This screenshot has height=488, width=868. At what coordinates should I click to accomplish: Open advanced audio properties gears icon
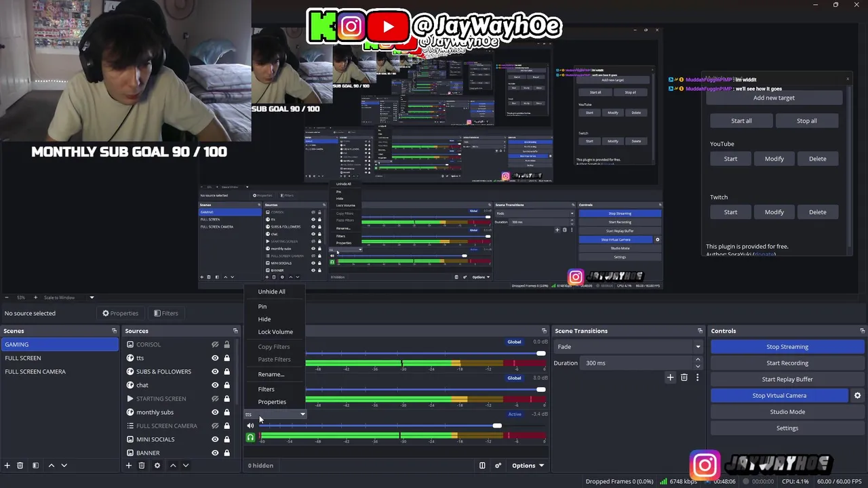498,466
